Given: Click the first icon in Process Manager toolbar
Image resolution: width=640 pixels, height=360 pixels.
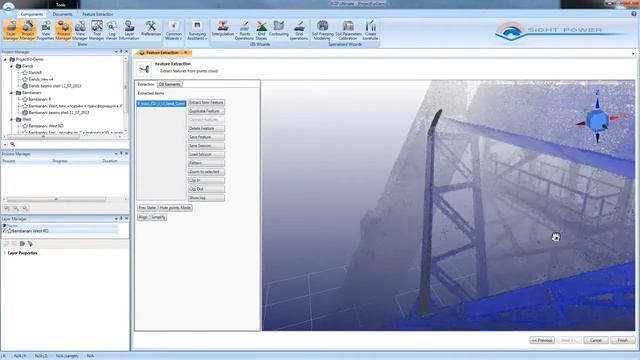Looking at the screenshot, I should [7, 209].
